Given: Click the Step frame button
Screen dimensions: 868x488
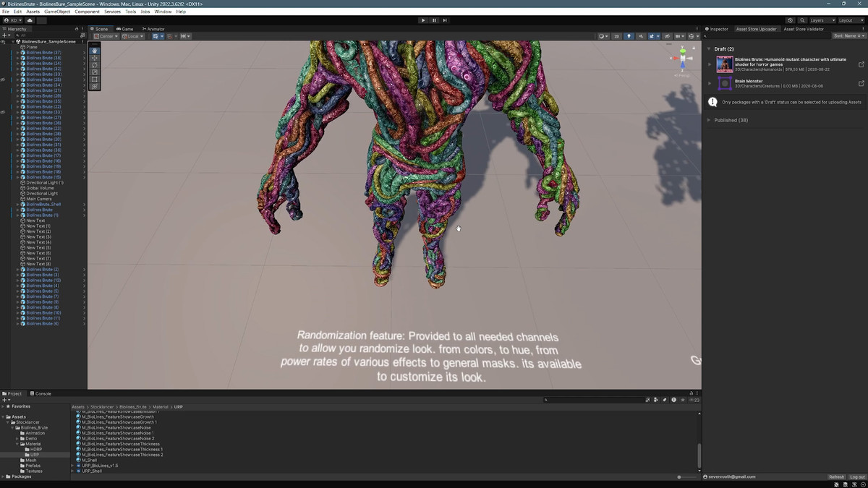Looking at the screenshot, I should point(445,20).
